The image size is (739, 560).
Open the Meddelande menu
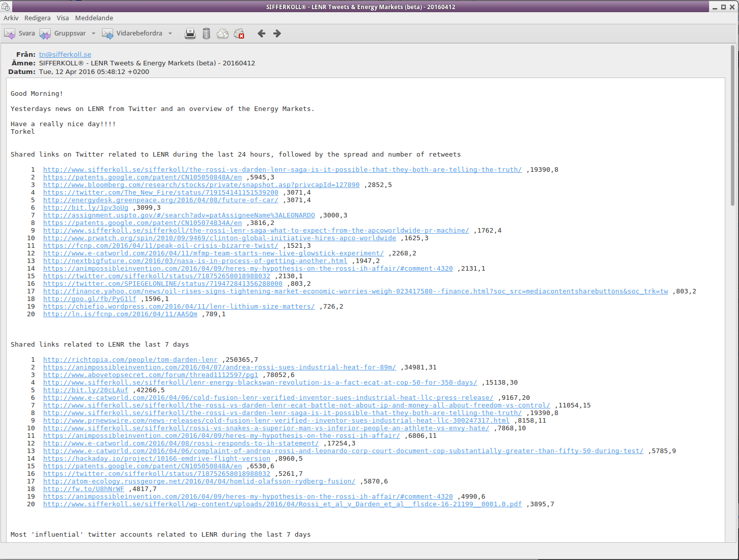pyautogui.click(x=94, y=18)
